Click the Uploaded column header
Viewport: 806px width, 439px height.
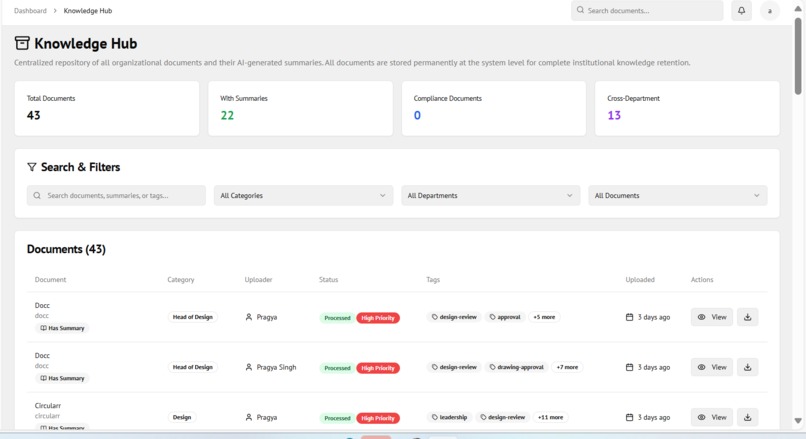[x=640, y=280]
